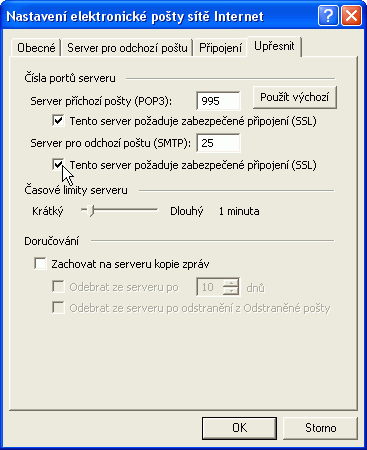Viewport: 367px width, 450px height.
Task: Open the Server pro odchozí poštu tab
Action: pyautogui.click(x=127, y=48)
